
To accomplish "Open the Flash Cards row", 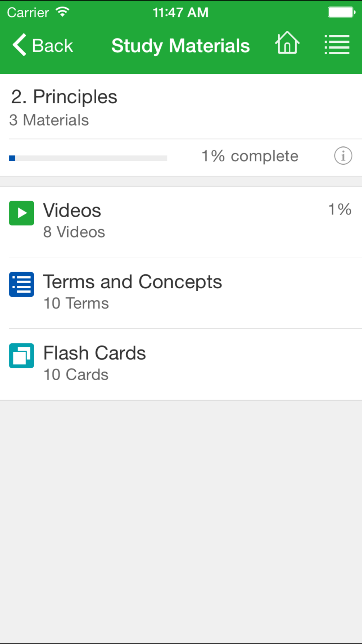I will point(181,364).
